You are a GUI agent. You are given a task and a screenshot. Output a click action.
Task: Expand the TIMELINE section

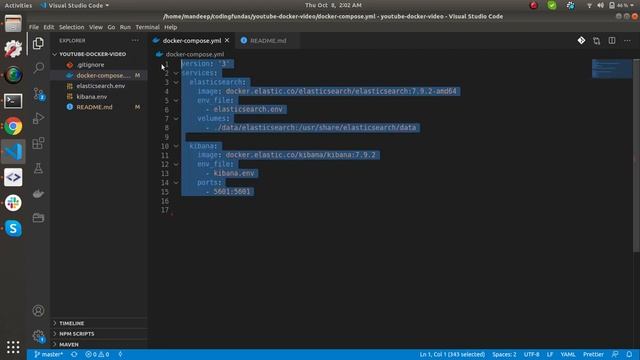click(71, 323)
